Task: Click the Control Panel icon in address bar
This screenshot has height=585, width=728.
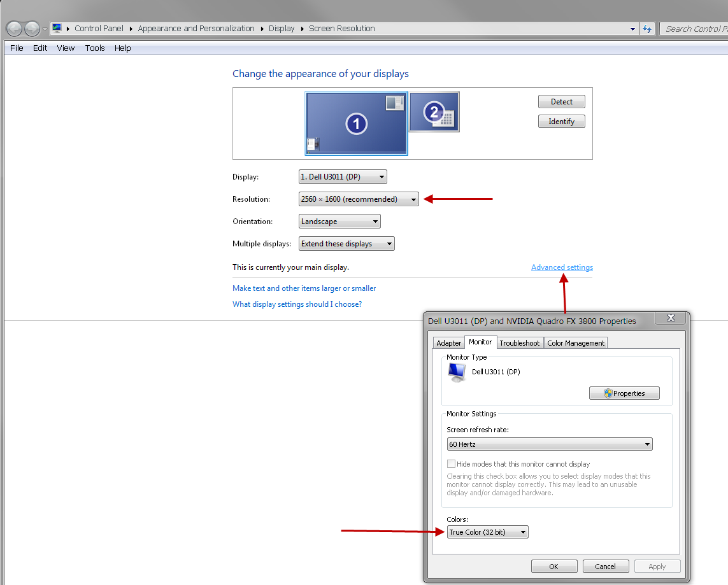Action: [x=57, y=29]
